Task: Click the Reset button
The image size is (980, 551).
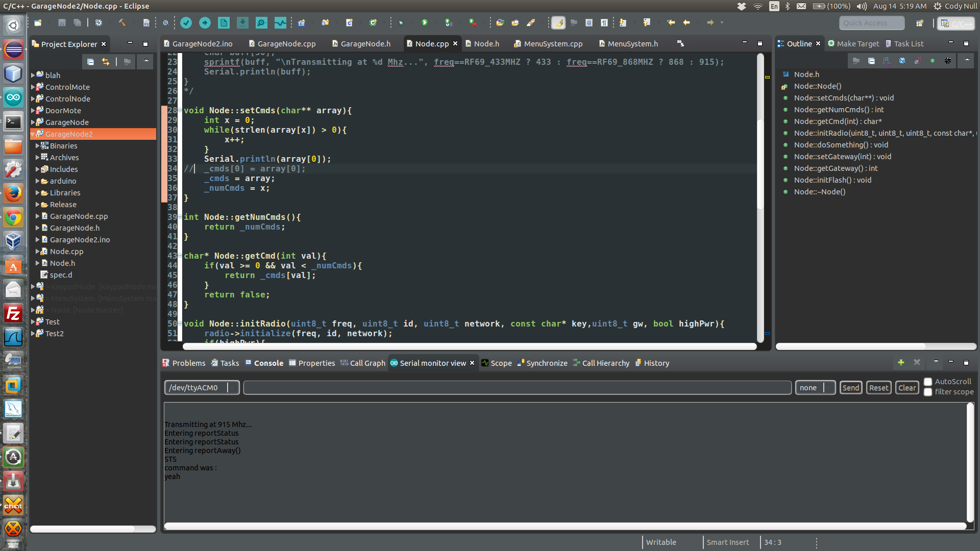Action: point(879,388)
